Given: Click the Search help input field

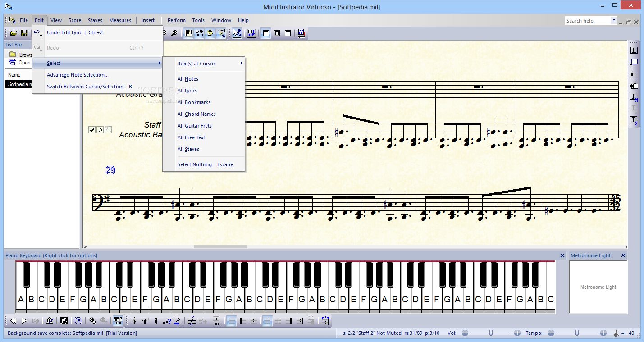Looking at the screenshot, I should click(x=588, y=20).
